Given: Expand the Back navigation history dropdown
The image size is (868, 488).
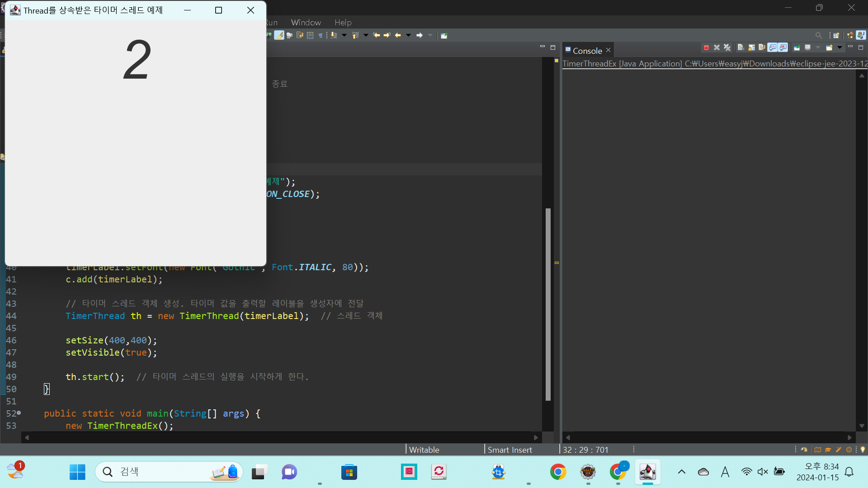Looking at the screenshot, I should 408,35.
